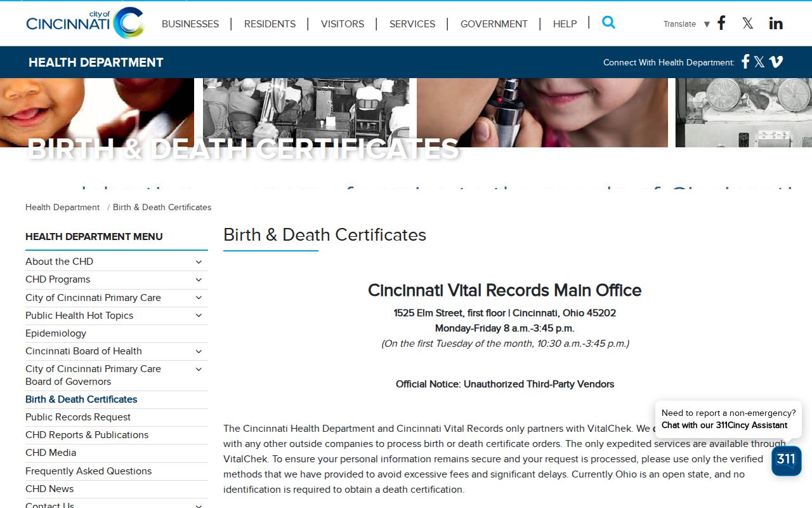812x508 pixels.
Task: Expand the CHD Programs submenu chevron
Action: pyautogui.click(x=199, y=279)
